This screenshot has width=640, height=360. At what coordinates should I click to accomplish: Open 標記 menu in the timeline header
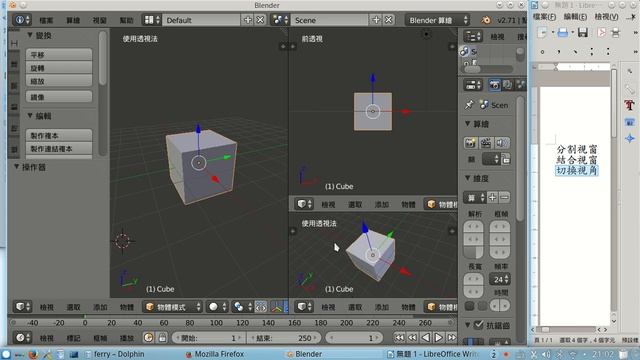73,338
